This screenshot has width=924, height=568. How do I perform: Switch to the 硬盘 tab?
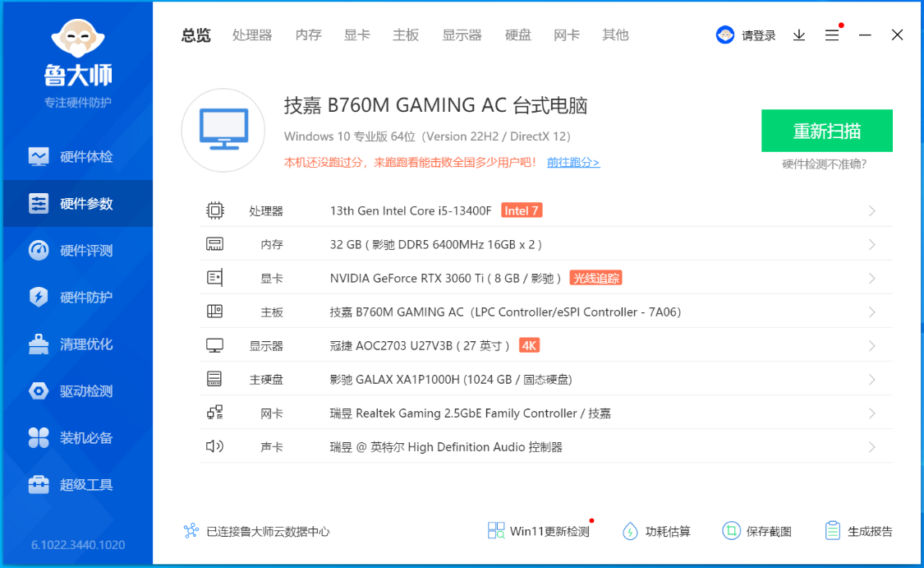point(518,35)
